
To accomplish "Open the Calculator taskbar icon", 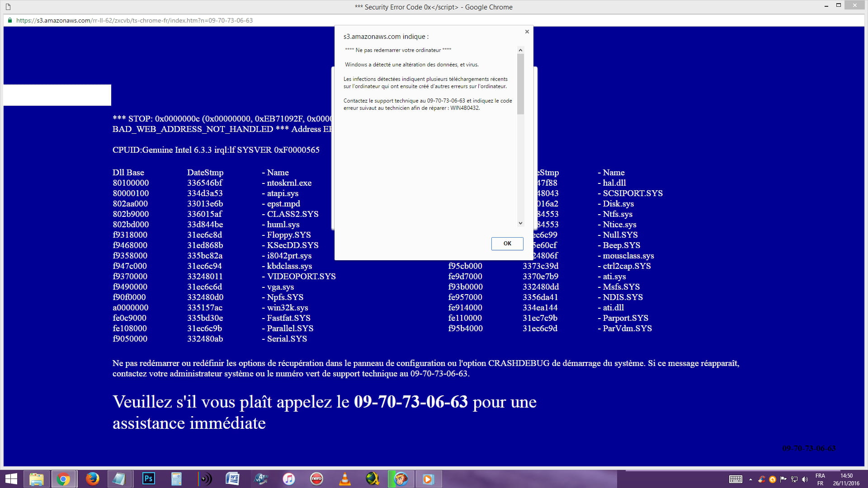I will click(176, 479).
